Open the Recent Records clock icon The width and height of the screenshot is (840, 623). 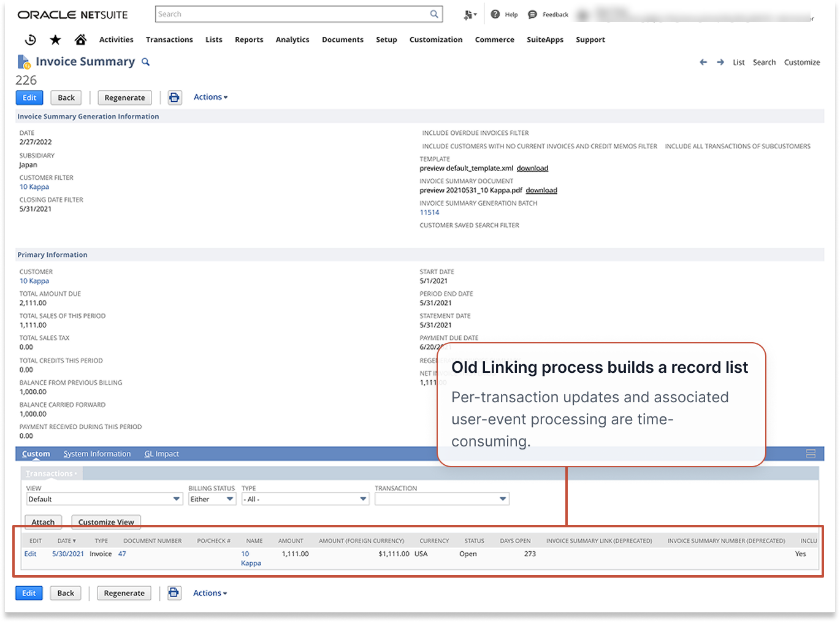point(30,40)
